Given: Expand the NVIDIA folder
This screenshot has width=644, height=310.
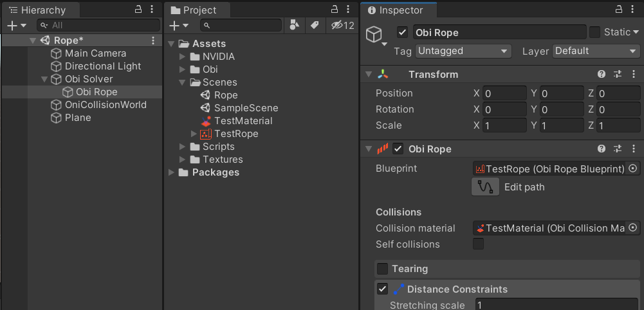Looking at the screenshot, I should pos(183,57).
